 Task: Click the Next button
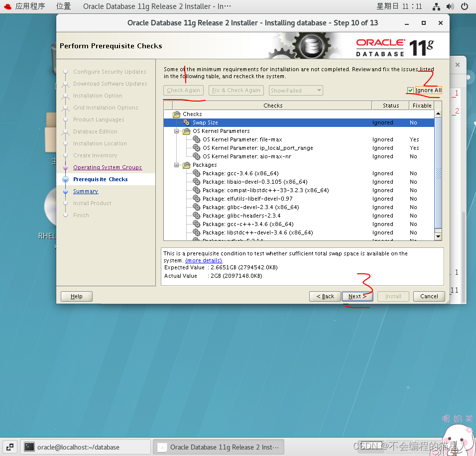pyautogui.click(x=357, y=296)
